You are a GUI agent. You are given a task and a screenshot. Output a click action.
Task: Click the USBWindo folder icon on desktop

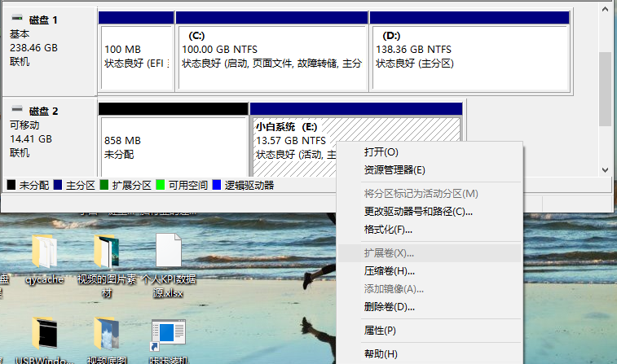(x=44, y=334)
